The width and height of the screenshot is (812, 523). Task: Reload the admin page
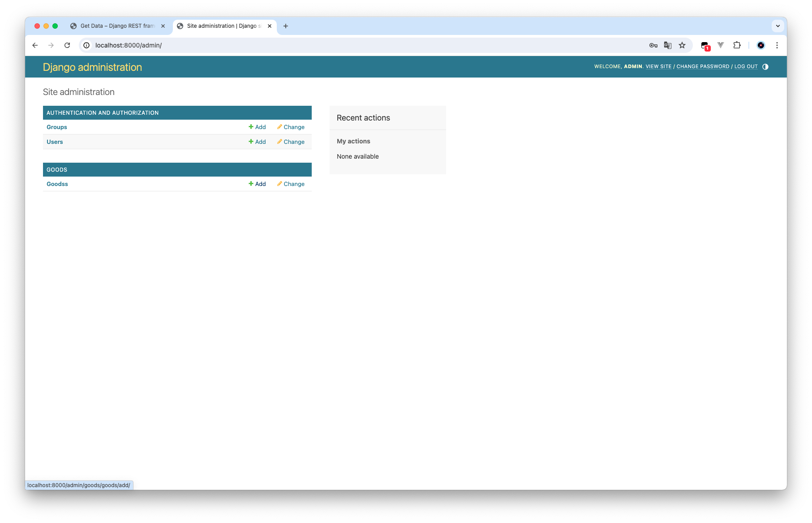click(x=67, y=45)
